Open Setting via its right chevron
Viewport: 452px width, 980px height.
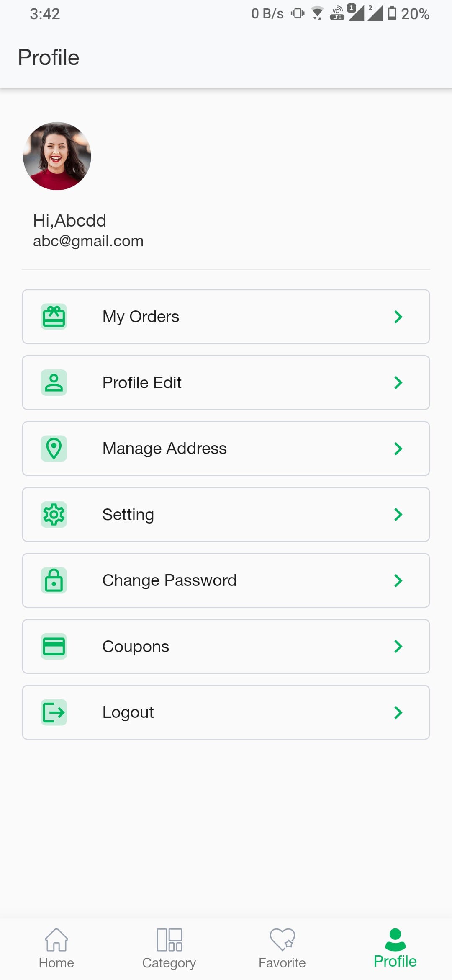click(398, 514)
